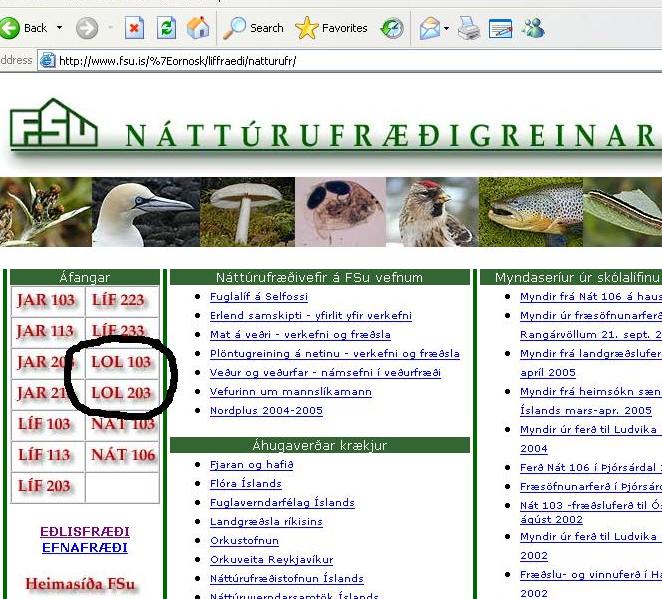Open the LOL 203 course

[x=121, y=393]
